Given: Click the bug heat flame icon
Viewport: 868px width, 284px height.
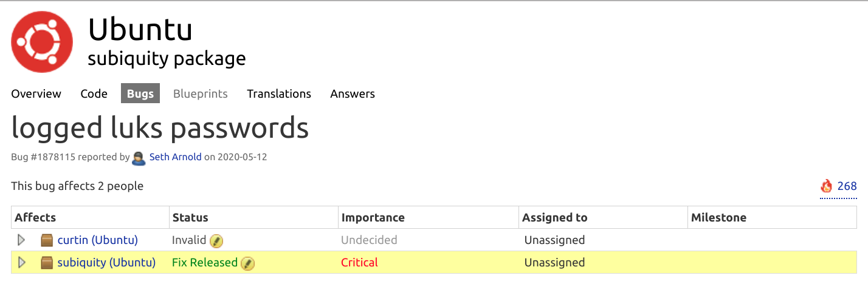Looking at the screenshot, I should (827, 186).
